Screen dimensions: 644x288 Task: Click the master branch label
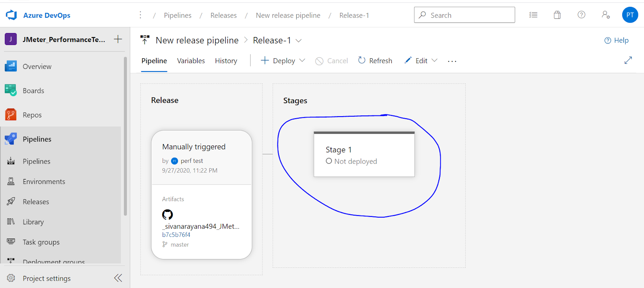tap(180, 245)
